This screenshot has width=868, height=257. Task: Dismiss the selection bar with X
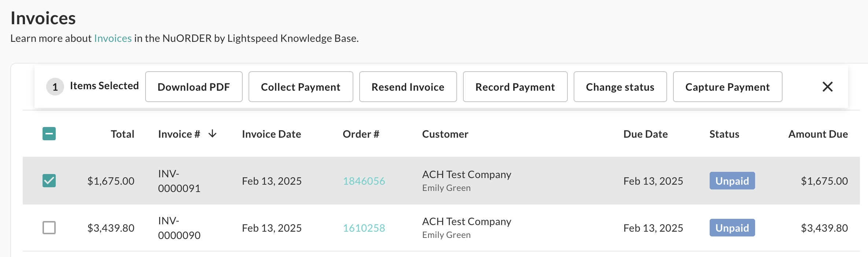[827, 87]
